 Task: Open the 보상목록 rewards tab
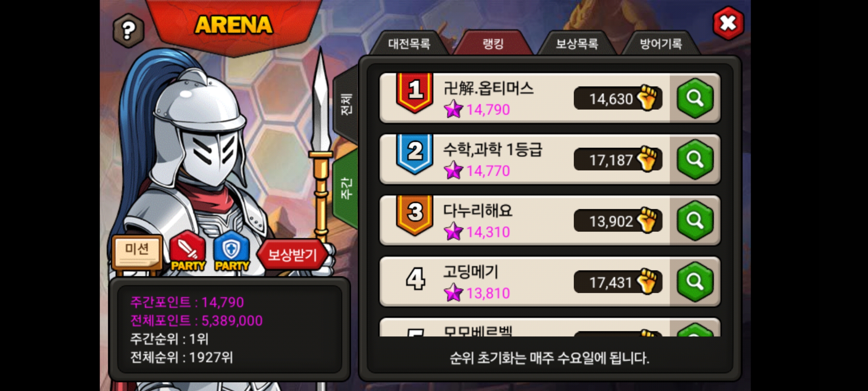click(x=577, y=44)
